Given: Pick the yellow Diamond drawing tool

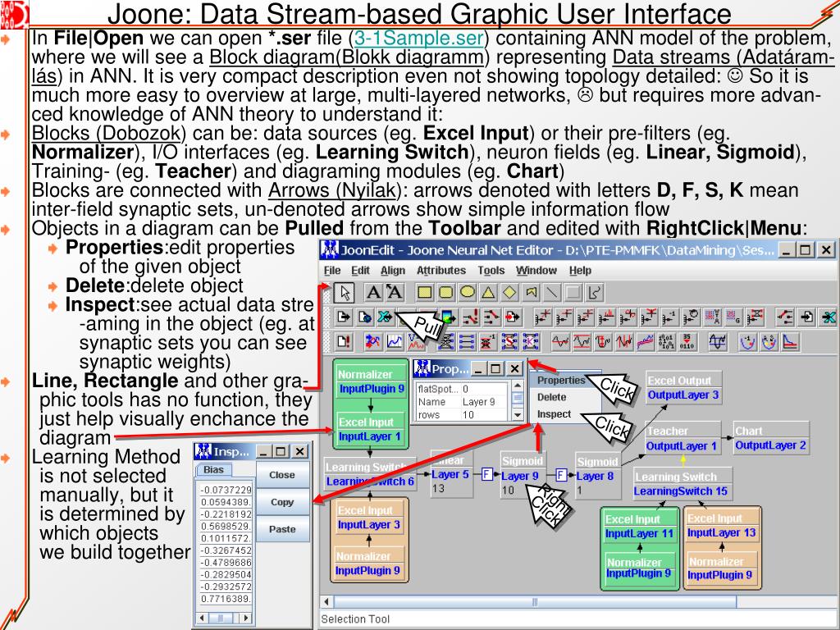Looking at the screenshot, I should pyautogui.click(x=509, y=293).
